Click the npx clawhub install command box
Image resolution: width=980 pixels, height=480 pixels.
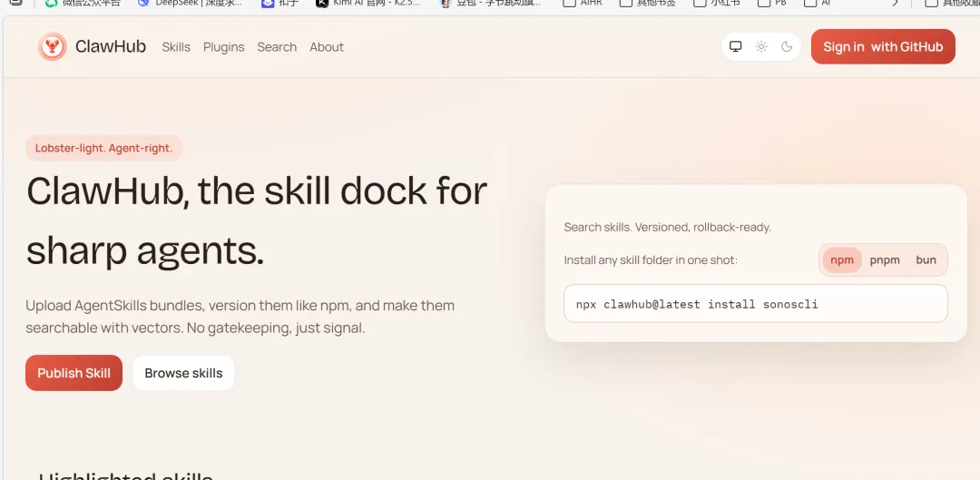756,304
